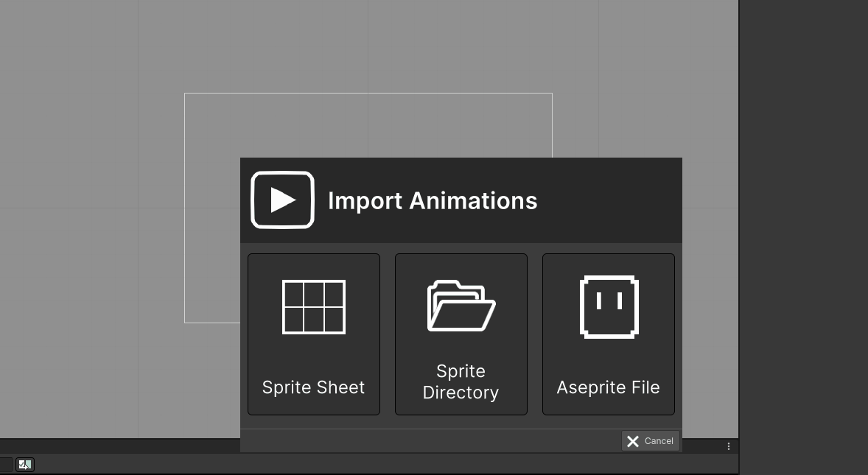This screenshot has height=475, width=868.
Task: Open the three-dot vertical options menu
Action: [729, 446]
